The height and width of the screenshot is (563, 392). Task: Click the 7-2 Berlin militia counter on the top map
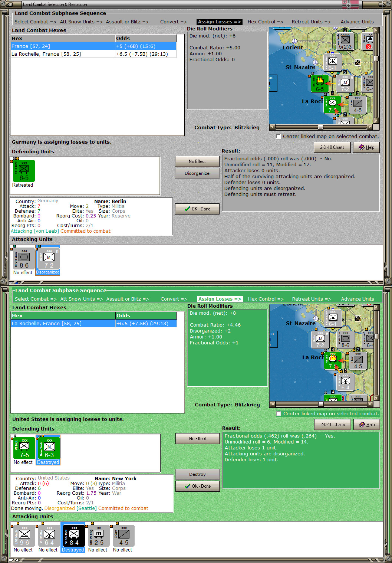[345, 84]
